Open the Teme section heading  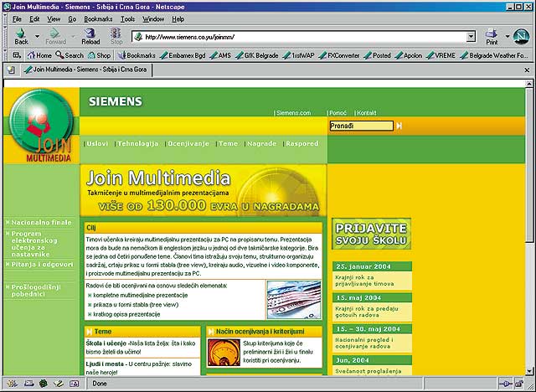[x=102, y=332]
